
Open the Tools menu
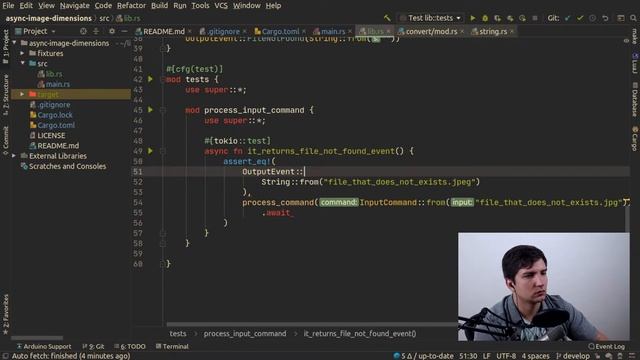point(200,6)
